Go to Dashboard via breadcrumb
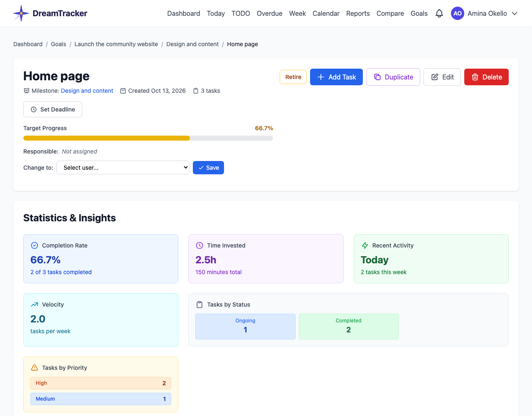The image size is (532, 416). point(28,44)
